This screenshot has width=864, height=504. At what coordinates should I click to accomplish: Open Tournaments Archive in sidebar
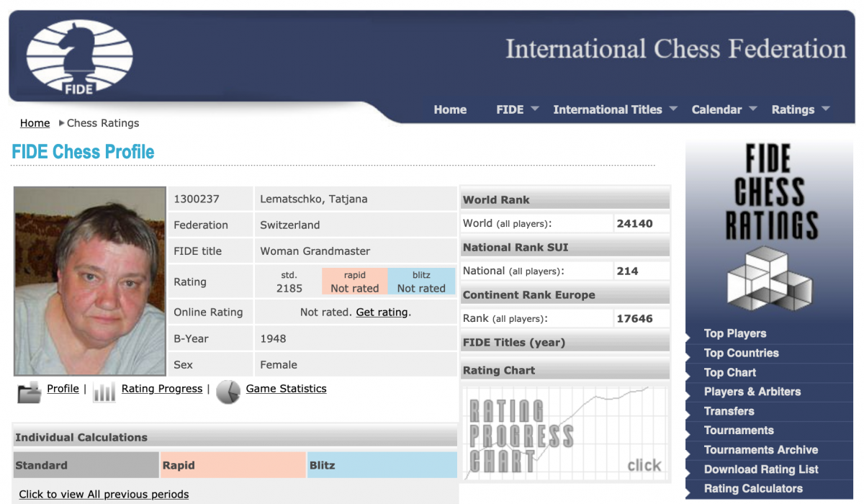pos(761,450)
